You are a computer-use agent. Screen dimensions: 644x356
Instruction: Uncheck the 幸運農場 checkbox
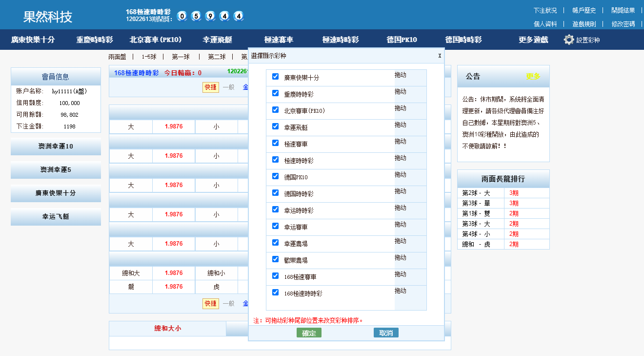coord(275,244)
